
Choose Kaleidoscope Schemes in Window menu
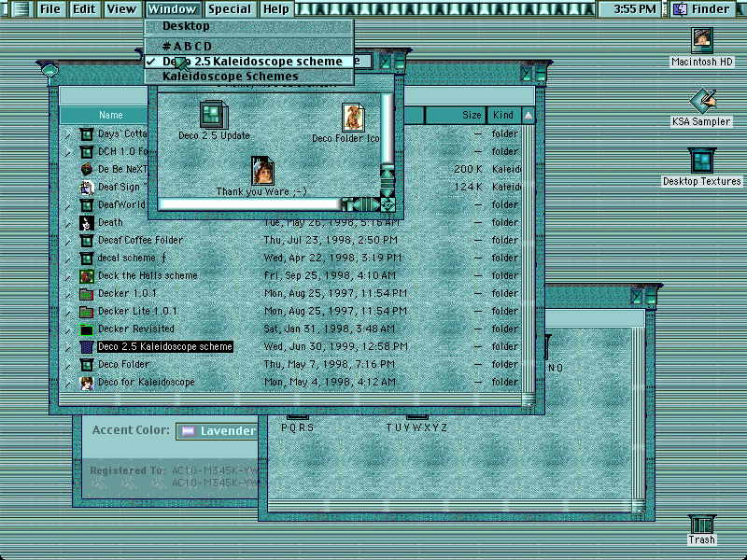coord(249,77)
